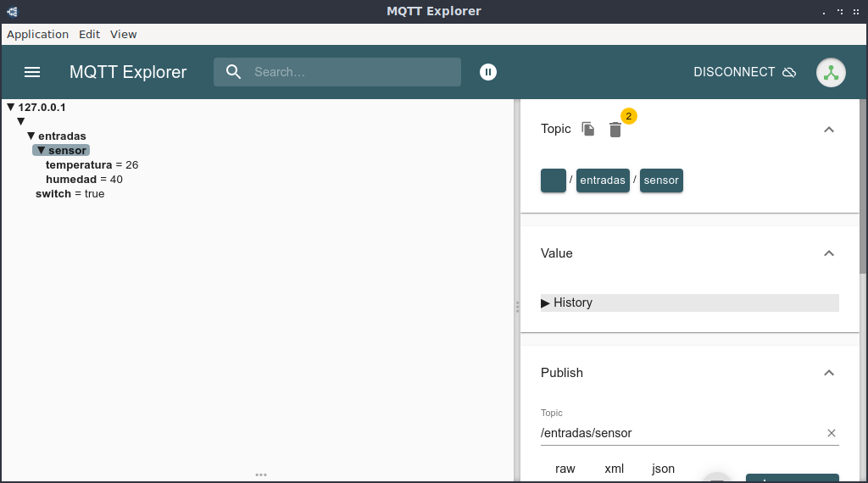Select the switch = true row
The height and width of the screenshot is (483, 868).
tap(70, 194)
